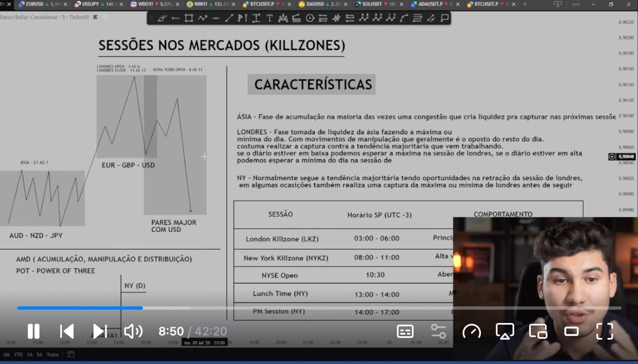The image size is (638, 364).
Task: Skip to the next video
Action: click(x=100, y=331)
